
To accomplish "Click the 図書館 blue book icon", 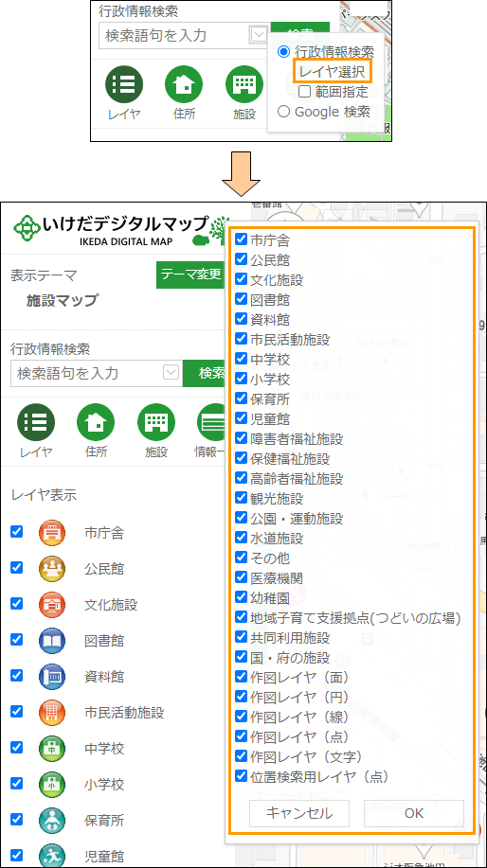I will pyautogui.click(x=51, y=641).
